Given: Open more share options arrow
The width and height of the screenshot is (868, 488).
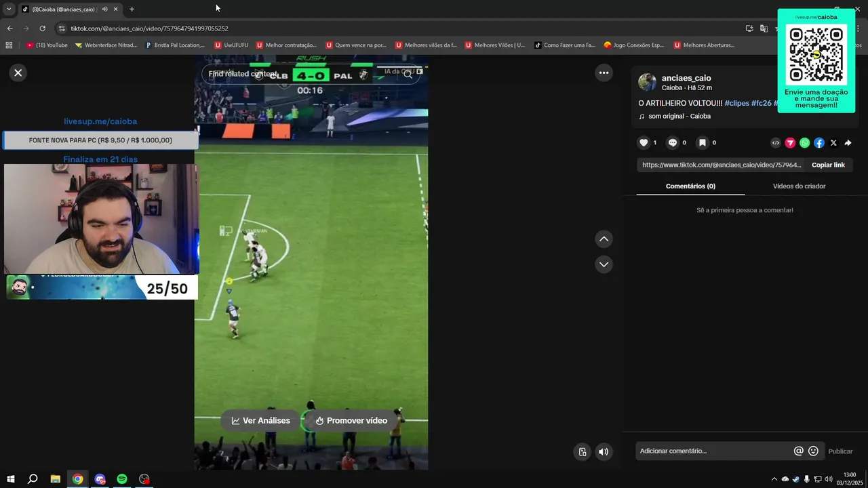Looking at the screenshot, I should coord(848,142).
